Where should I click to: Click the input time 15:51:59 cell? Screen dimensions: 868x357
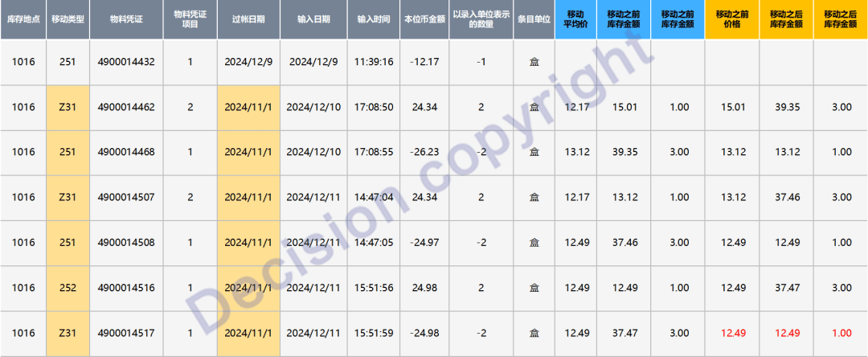point(374,333)
